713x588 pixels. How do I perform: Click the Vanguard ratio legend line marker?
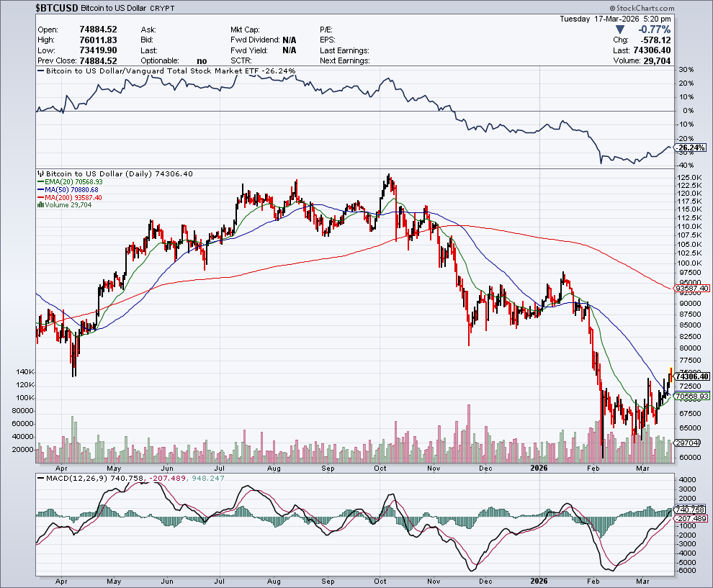(x=40, y=72)
